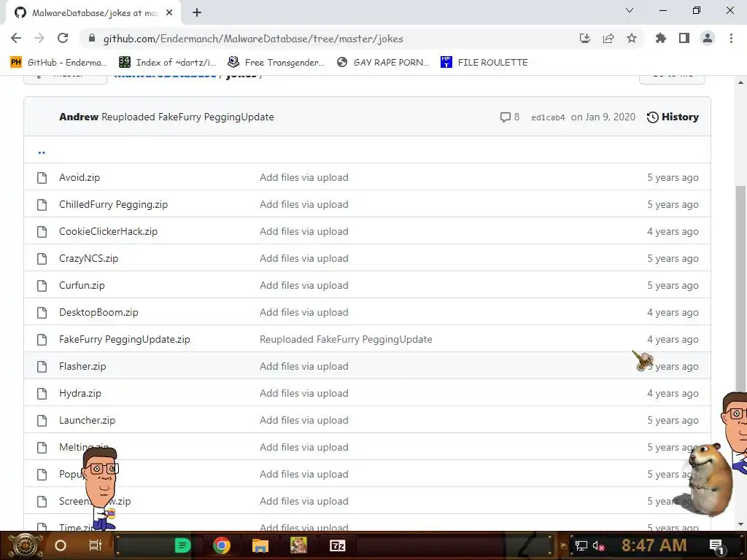This screenshot has width=747, height=560.
Task: Share this page via the share icon
Action: (608, 39)
